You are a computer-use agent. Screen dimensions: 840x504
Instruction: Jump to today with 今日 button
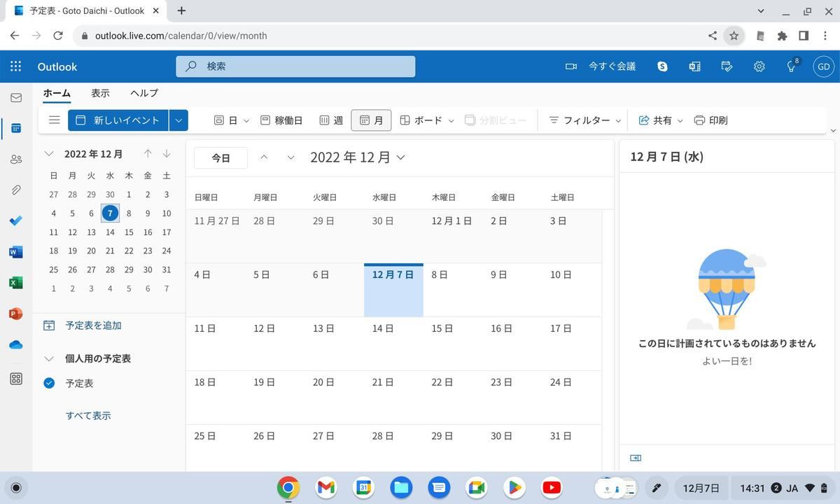point(220,158)
